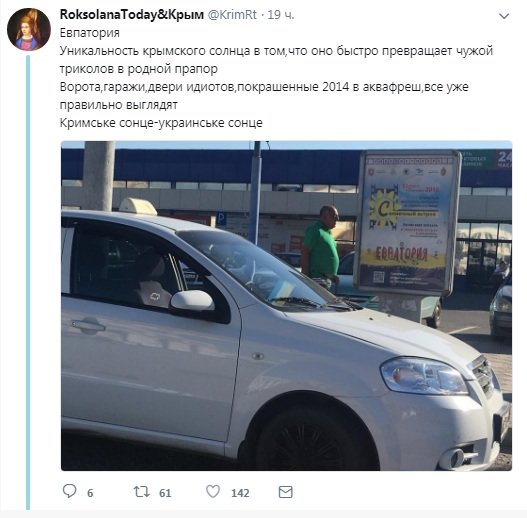Click the text line Кримське сонце-украинське сонце
Image resolution: width=527 pixels, height=518 pixels.
(x=161, y=123)
